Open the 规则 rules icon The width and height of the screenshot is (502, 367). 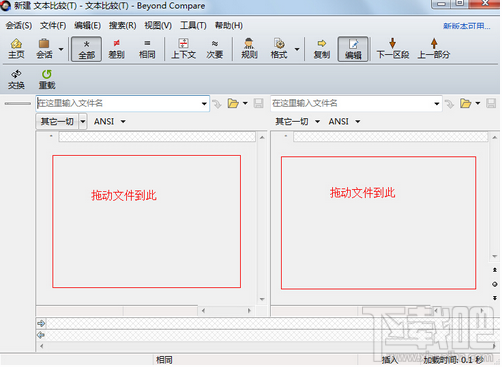[x=249, y=49]
